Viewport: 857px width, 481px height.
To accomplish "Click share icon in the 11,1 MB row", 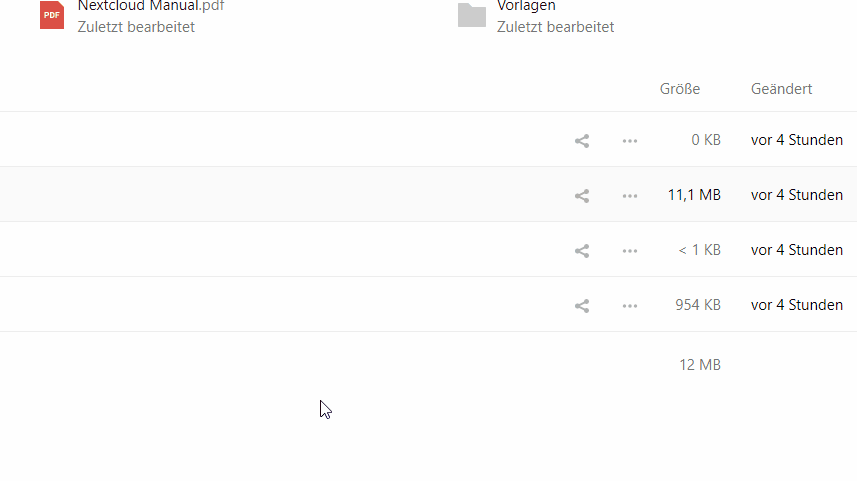I will click(x=582, y=196).
